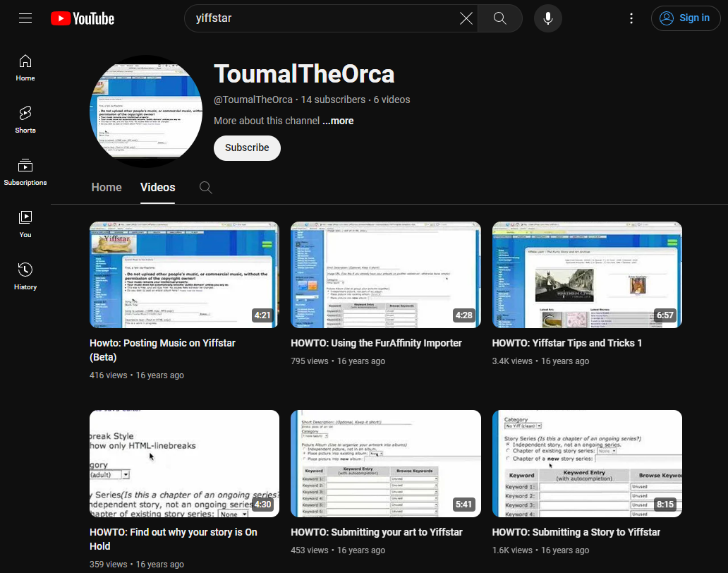The height and width of the screenshot is (573, 728).
Task: Search within the channel using magnifier
Action: 206,188
